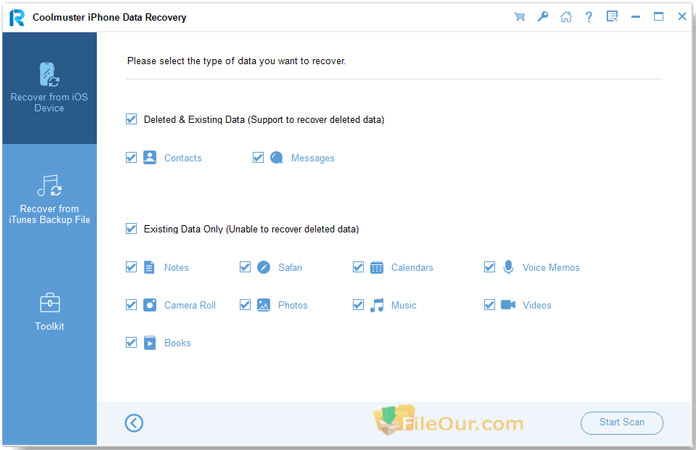Click the Voice Memos label
The height and width of the screenshot is (450, 696).
tap(551, 268)
